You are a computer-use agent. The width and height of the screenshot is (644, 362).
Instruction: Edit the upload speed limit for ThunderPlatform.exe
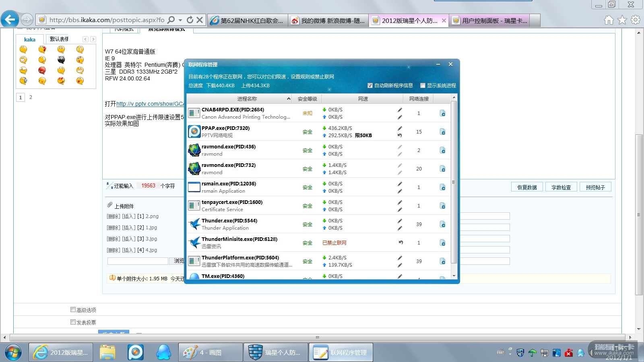pos(400,265)
